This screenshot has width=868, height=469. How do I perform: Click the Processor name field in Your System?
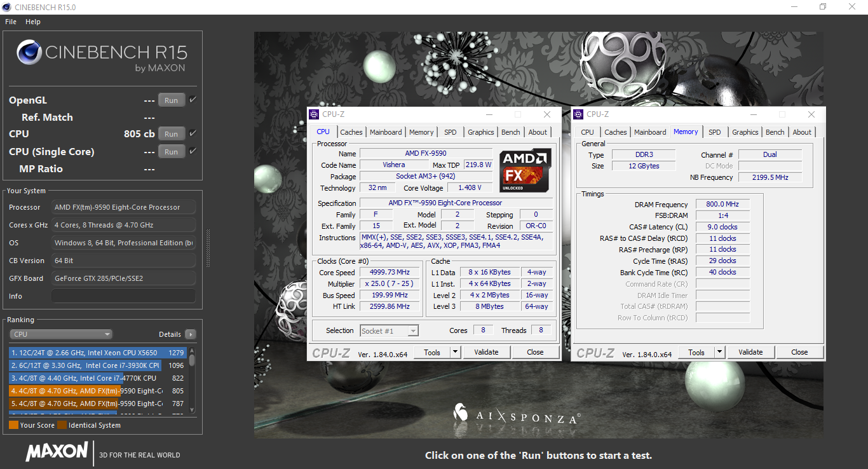coord(123,207)
